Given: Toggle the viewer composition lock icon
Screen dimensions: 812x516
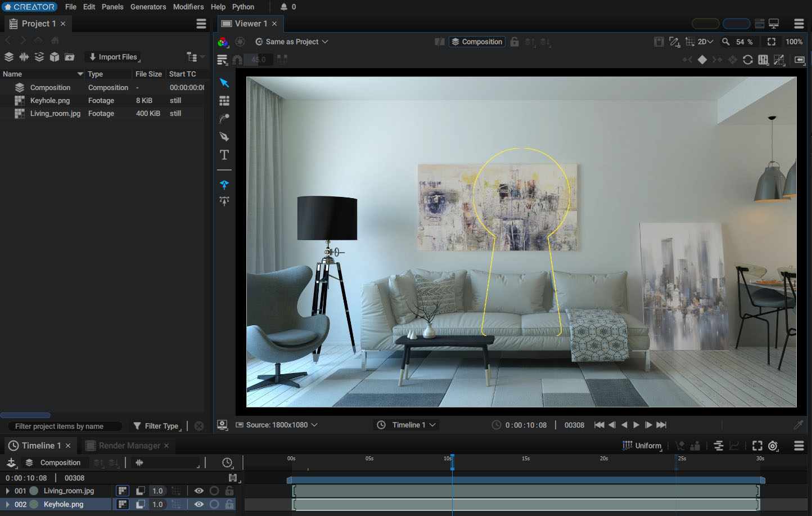Looking at the screenshot, I should [515, 42].
